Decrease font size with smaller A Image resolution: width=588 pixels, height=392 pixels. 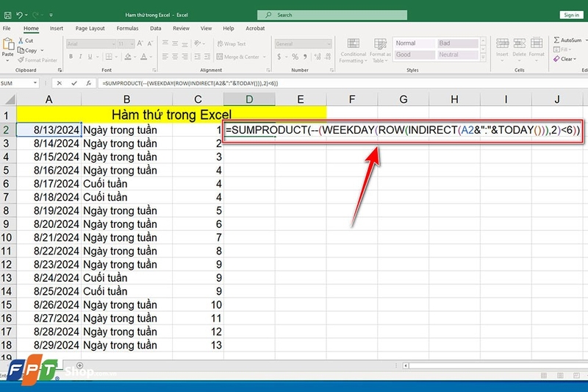tap(150, 43)
